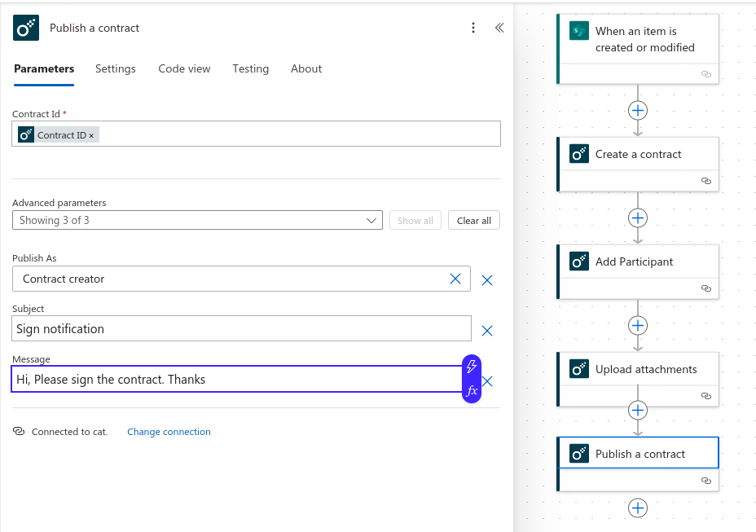This screenshot has width=756, height=532.
Task: Select the When an item is created trigger title
Action: pyautogui.click(x=644, y=39)
